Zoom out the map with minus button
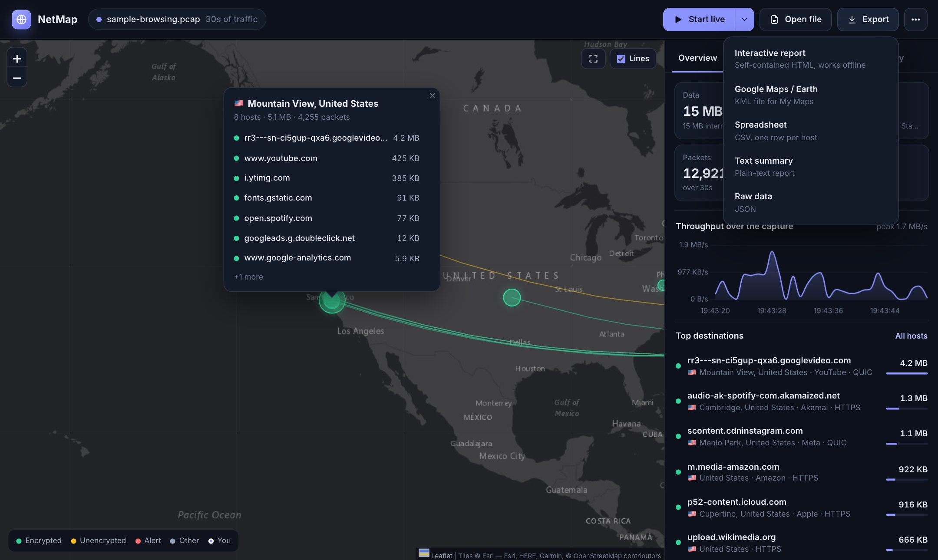 click(x=17, y=78)
